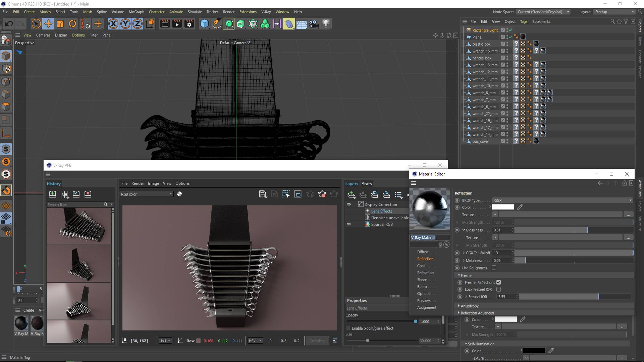Toggle Source: RGB layer visibility eye

point(349,224)
